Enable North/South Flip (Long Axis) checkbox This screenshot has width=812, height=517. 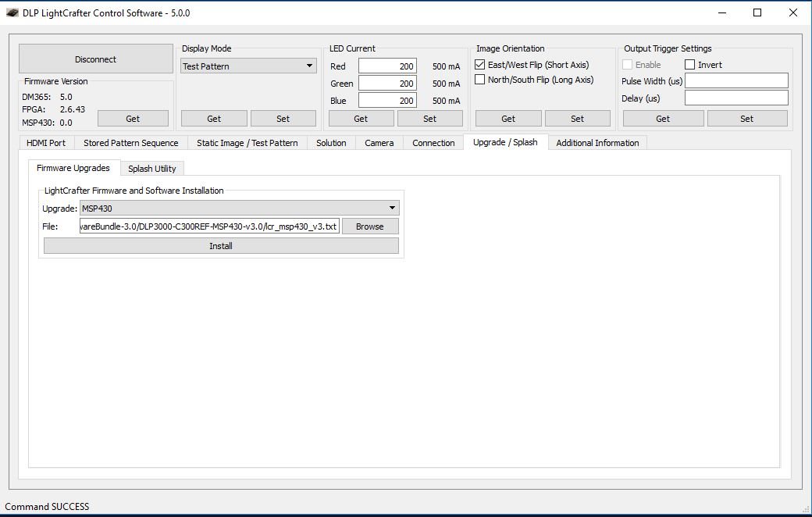[480, 80]
